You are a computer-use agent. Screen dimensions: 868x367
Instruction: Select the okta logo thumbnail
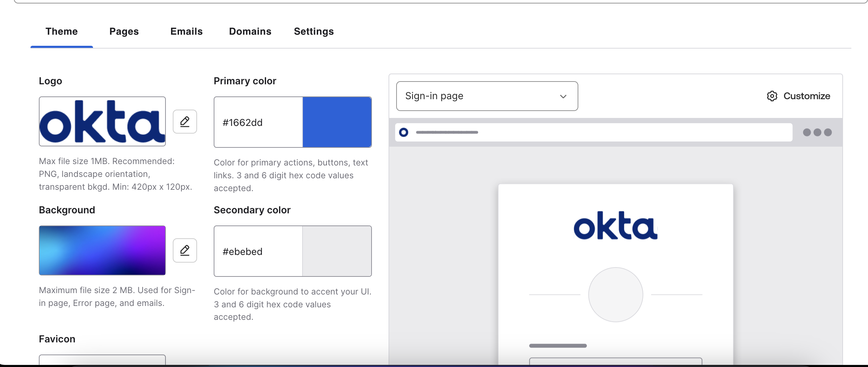click(x=102, y=121)
